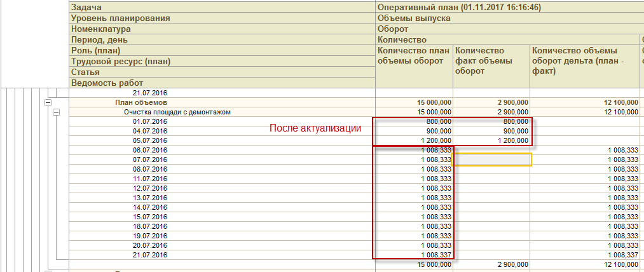This screenshot has height=272, width=644.
Task: Click delta value 1 008,333 for 14.07.2016
Action: tap(624, 207)
